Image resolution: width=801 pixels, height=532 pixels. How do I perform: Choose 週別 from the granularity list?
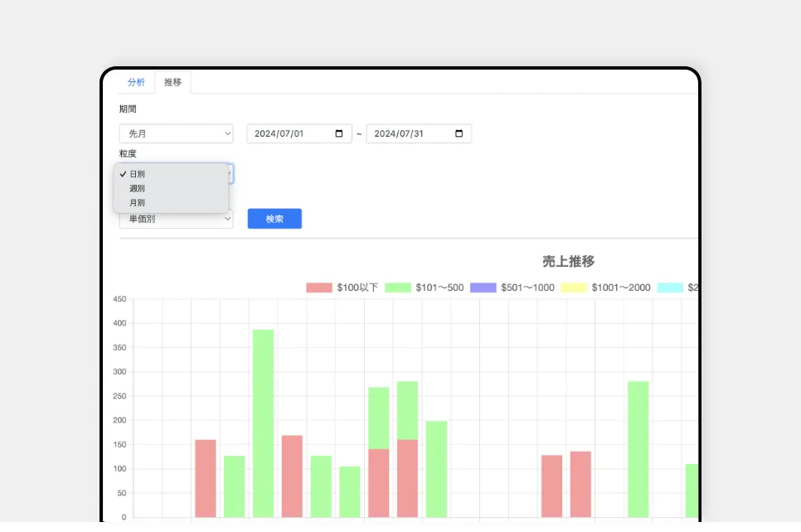[x=138, y=188]
